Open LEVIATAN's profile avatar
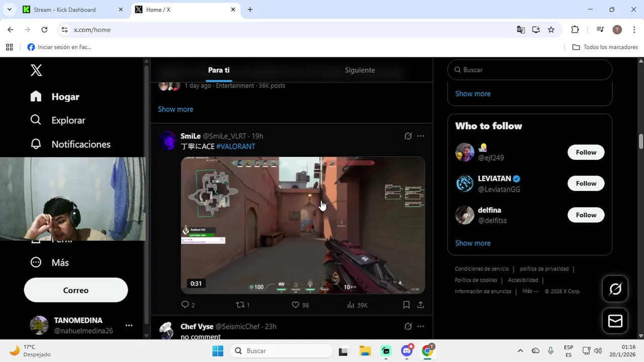 (x=465, y=184)
